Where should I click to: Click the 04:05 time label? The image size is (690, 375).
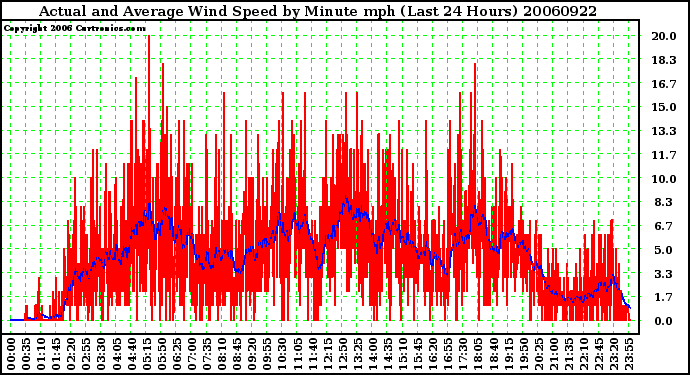116,354
